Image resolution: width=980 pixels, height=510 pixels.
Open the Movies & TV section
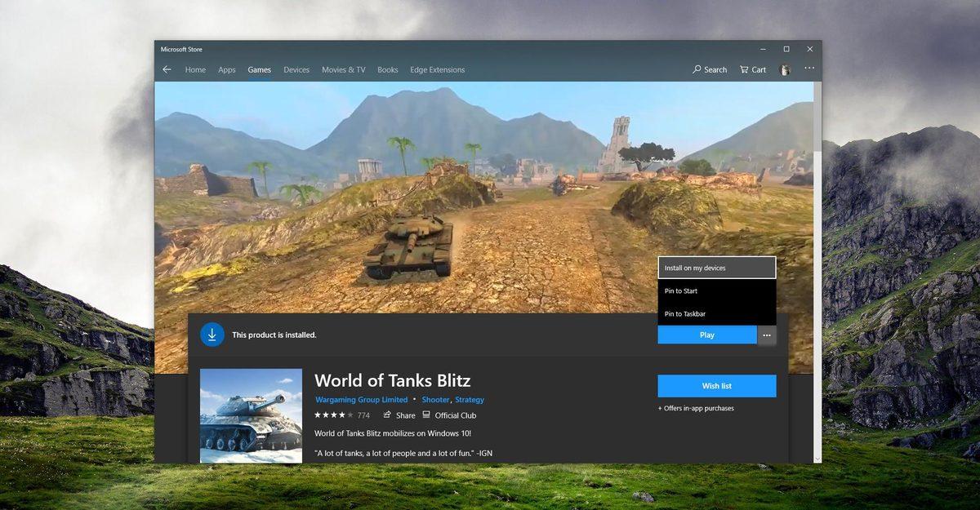(x=342, y=69)
